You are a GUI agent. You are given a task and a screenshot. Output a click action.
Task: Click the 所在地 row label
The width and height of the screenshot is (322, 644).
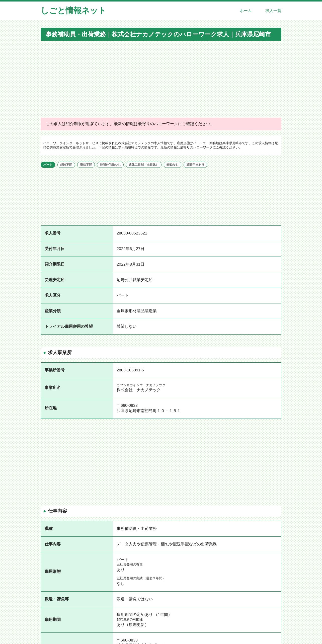point(51,408)
